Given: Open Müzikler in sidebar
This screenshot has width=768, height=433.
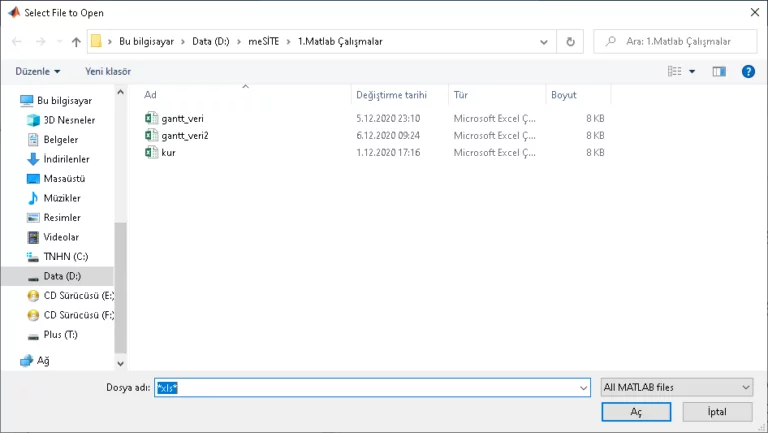Looking at the screenshot, I should pos(62,198).
